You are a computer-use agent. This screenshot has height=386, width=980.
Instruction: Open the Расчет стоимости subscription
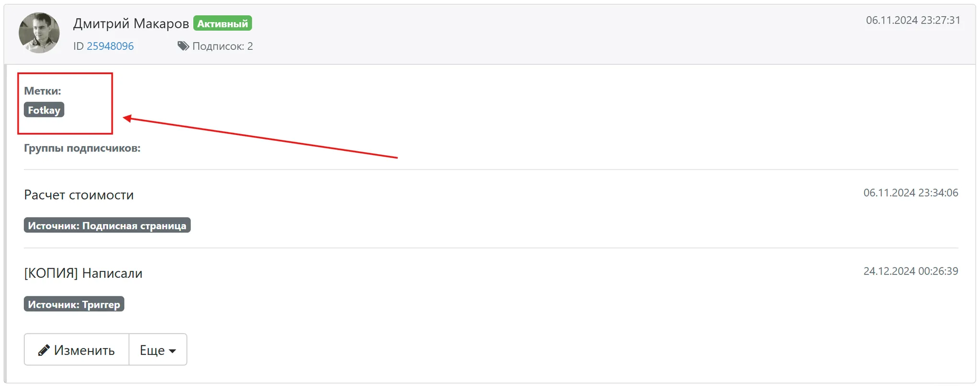coord(79,195)
